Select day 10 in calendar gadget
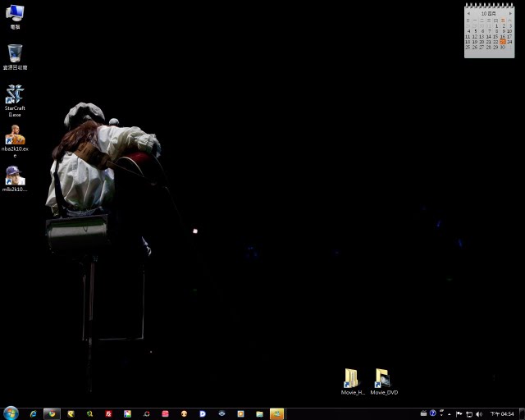Viewport: 525px width, 420px height. click(x=509, y=31)
